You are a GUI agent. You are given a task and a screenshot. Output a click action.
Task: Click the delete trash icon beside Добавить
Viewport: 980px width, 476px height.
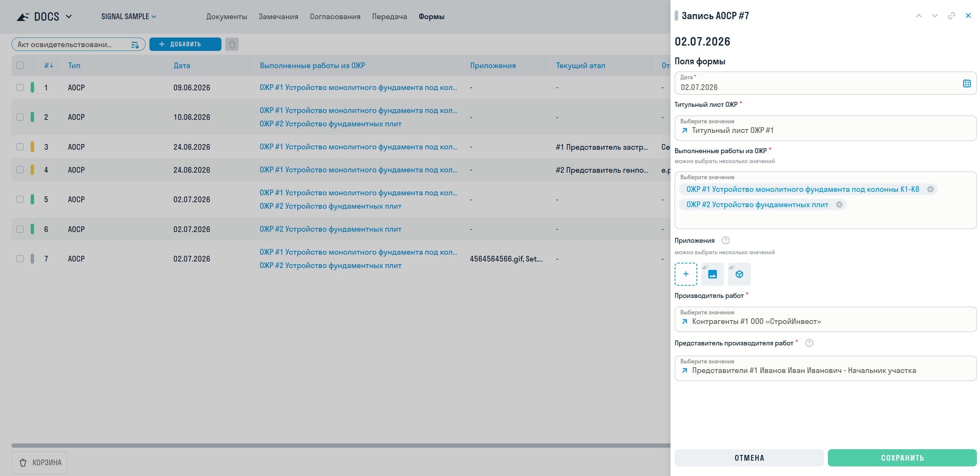(x=232, y=44)
